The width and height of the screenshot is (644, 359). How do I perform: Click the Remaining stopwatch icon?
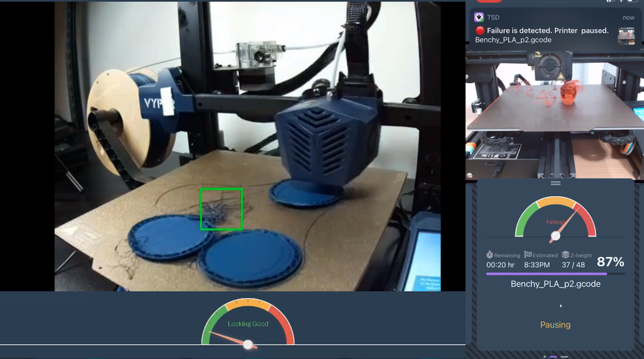pos(489,255)
